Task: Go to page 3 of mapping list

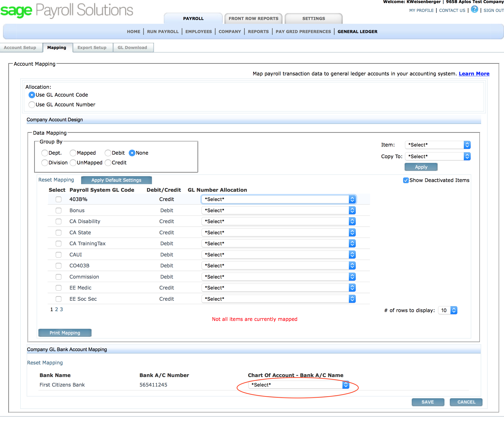Action: click(x=61, y=310)
